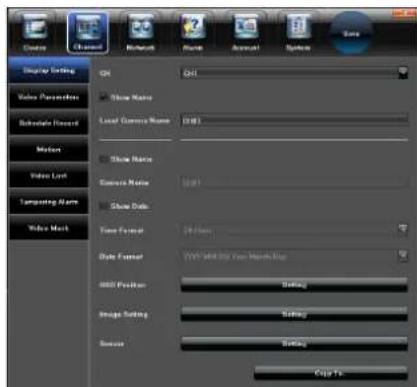Open the Video Lost tab
The width and height of the screenshot is (417, 387).
point(49,176)
